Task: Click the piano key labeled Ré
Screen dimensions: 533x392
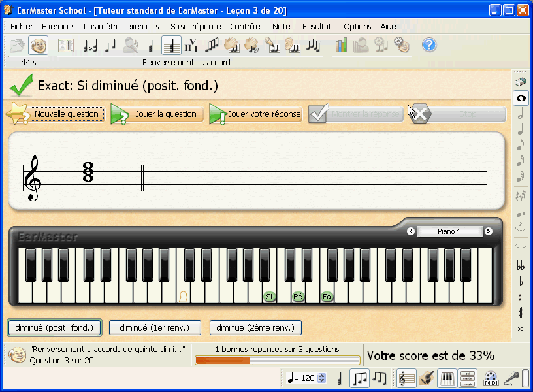Action: tap(298, 297)
